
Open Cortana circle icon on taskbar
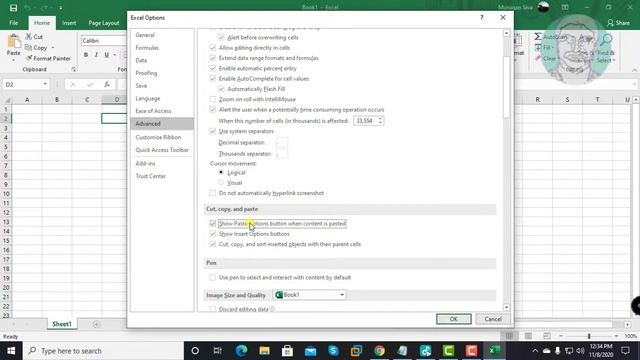tap(195, 351)
